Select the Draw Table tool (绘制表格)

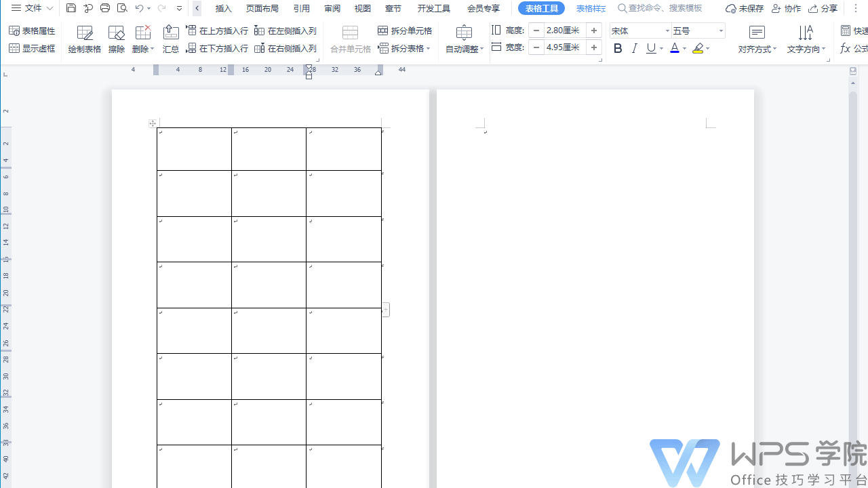click(85, 40)
